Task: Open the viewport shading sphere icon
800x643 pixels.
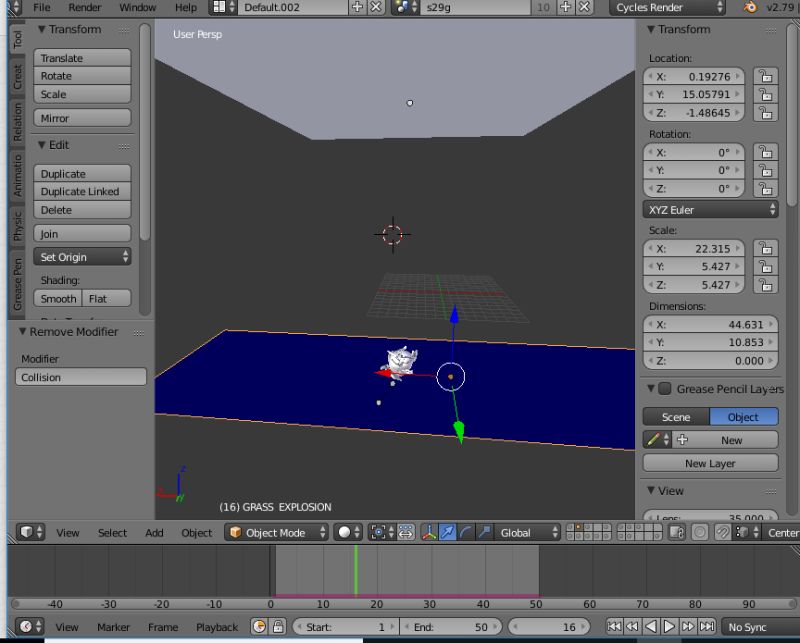Action: click(346, 532)
